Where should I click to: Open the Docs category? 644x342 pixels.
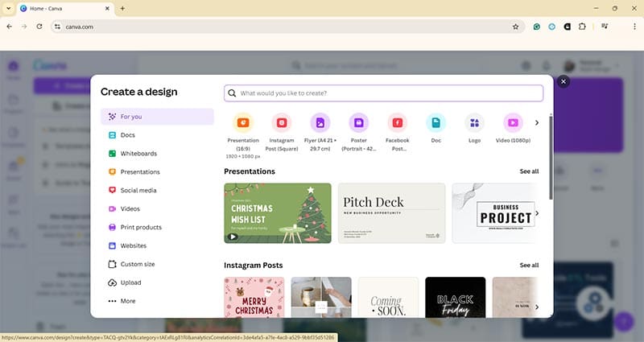pos(157,135)
